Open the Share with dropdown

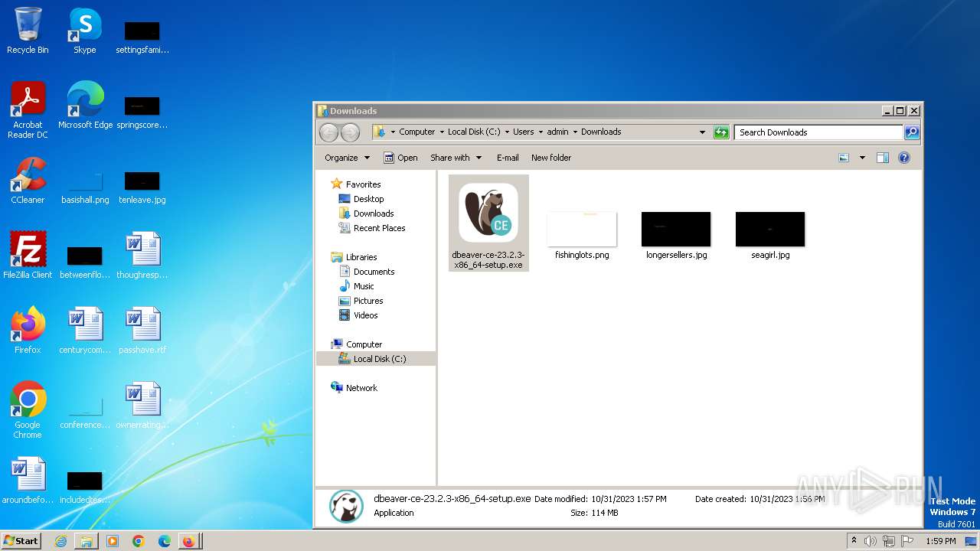coord(456,158)
